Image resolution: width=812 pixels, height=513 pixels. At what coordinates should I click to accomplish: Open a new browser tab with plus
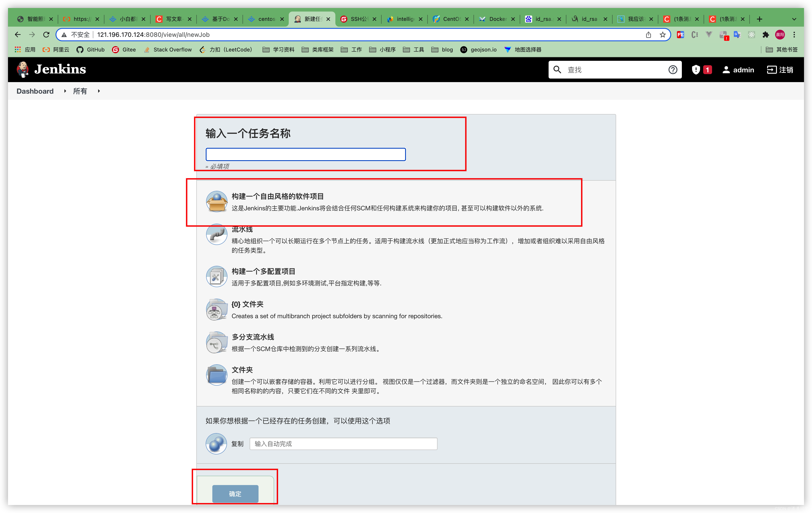(759, 19)
